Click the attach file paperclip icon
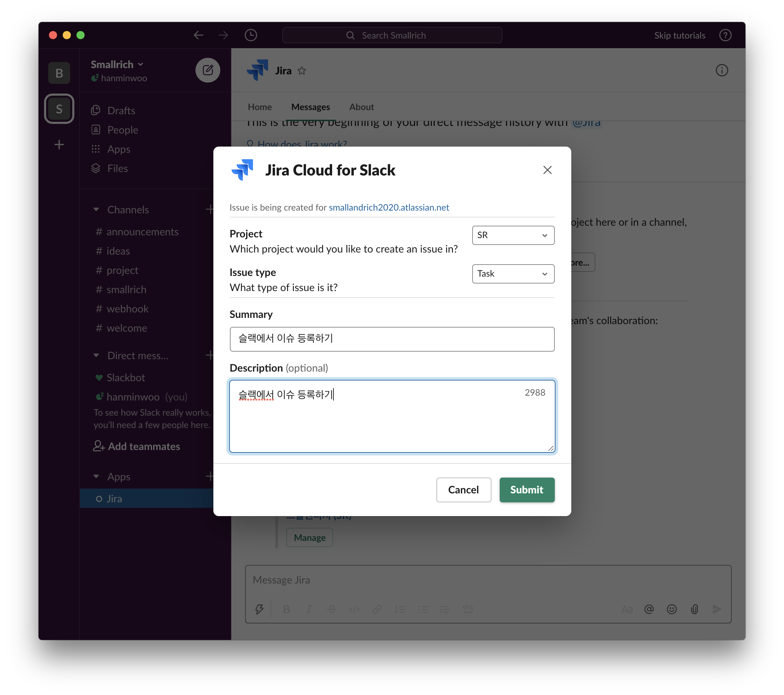The height and width of the screenshot is (695, 784). tap(694, 609)
